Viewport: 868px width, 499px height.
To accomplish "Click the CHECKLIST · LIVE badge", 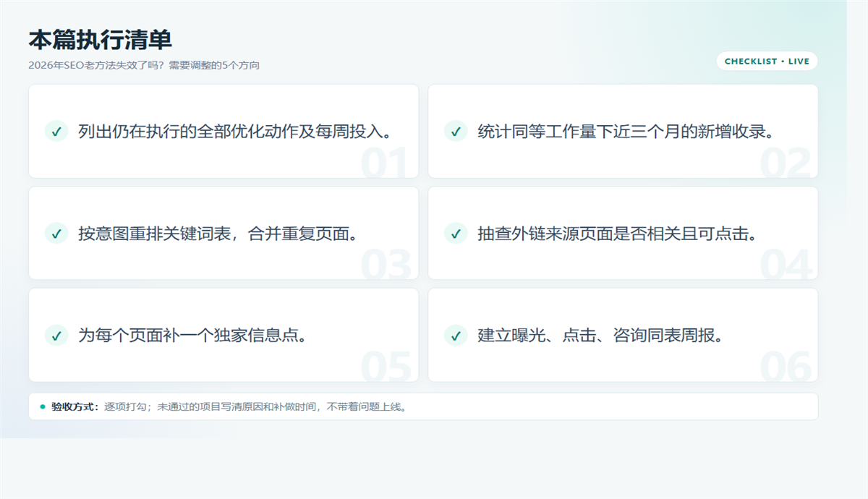I will [767, 61].
